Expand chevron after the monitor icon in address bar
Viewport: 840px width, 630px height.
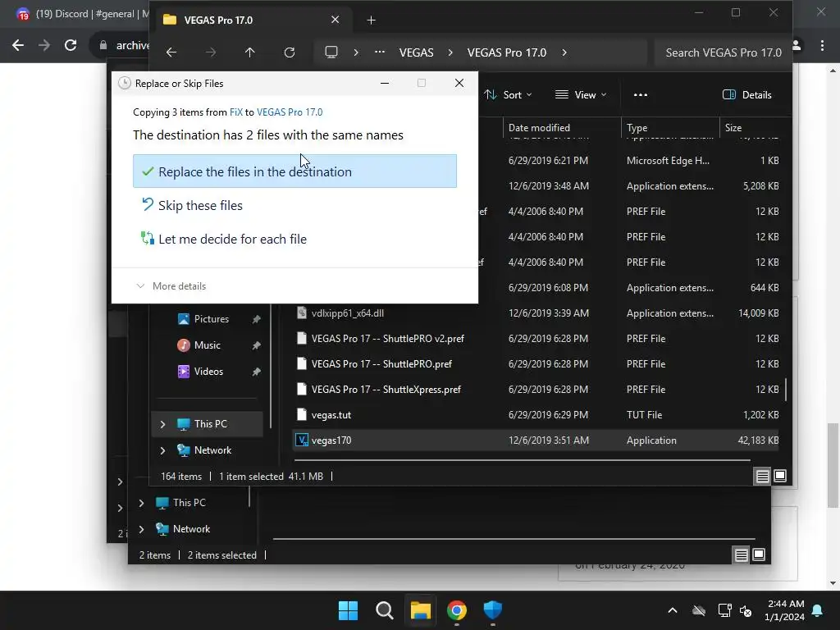point(356,52)
